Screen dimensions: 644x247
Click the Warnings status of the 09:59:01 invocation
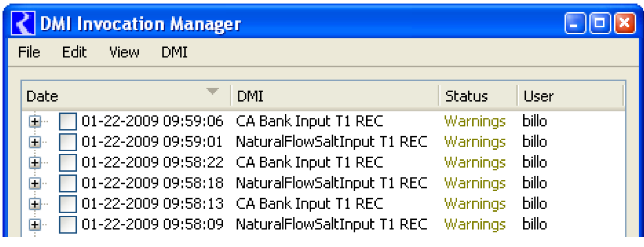pos(474,142)
